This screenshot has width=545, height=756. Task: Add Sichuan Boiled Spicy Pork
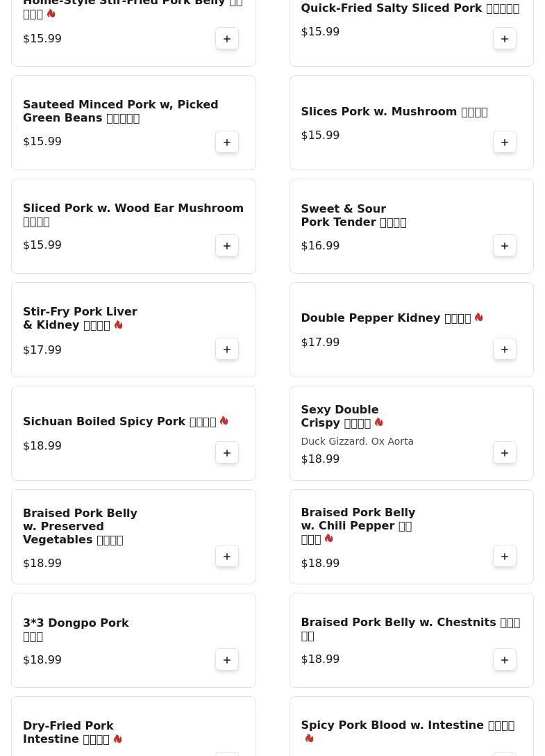click(x=227, y=453)
